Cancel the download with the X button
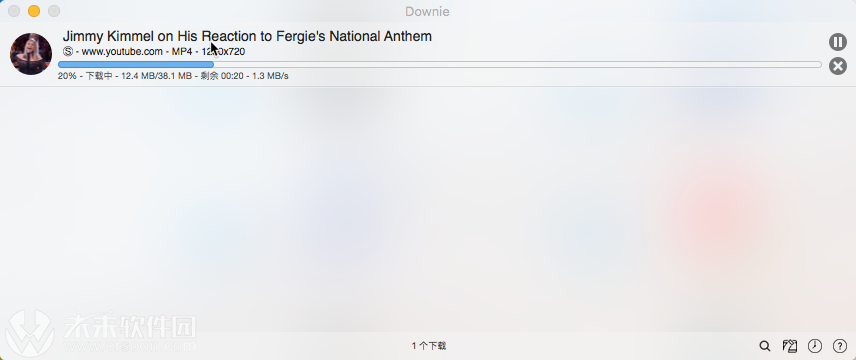856x360 pixels. (837, 67)
